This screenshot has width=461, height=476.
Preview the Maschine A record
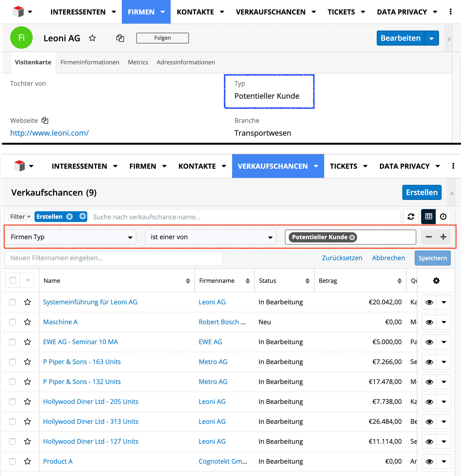[x=429, y=322]
